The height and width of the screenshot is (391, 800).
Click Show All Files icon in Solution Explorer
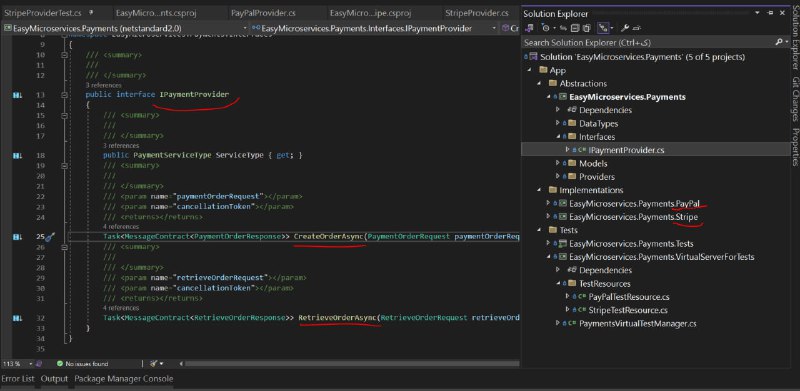[587, 28]
